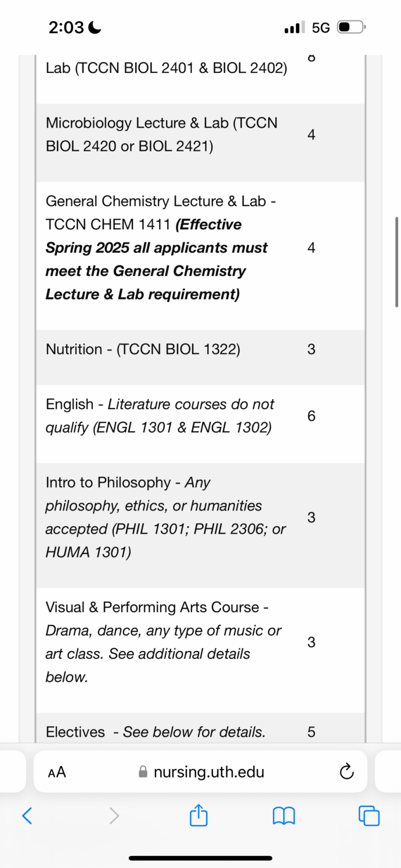Screen dimensions: 401x868
Task: Tap the 5G signal status indicator
Action: tap(321, 27)
